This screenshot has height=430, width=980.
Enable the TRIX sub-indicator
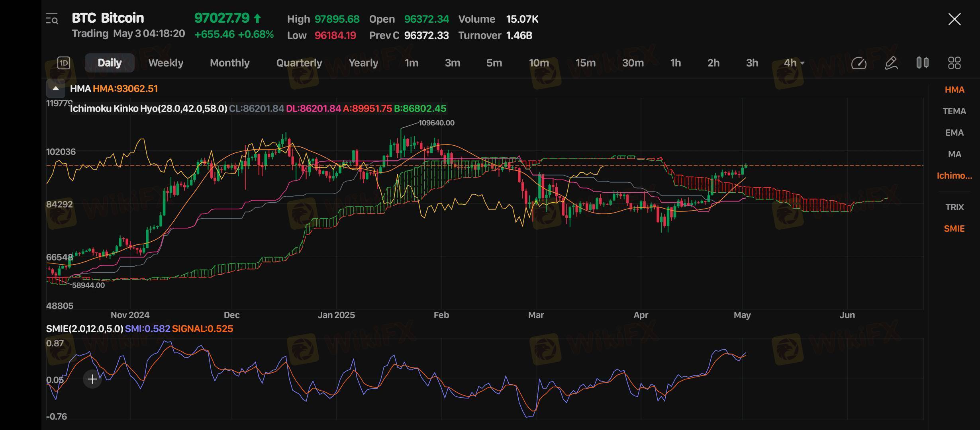click(x=954, y=207)
